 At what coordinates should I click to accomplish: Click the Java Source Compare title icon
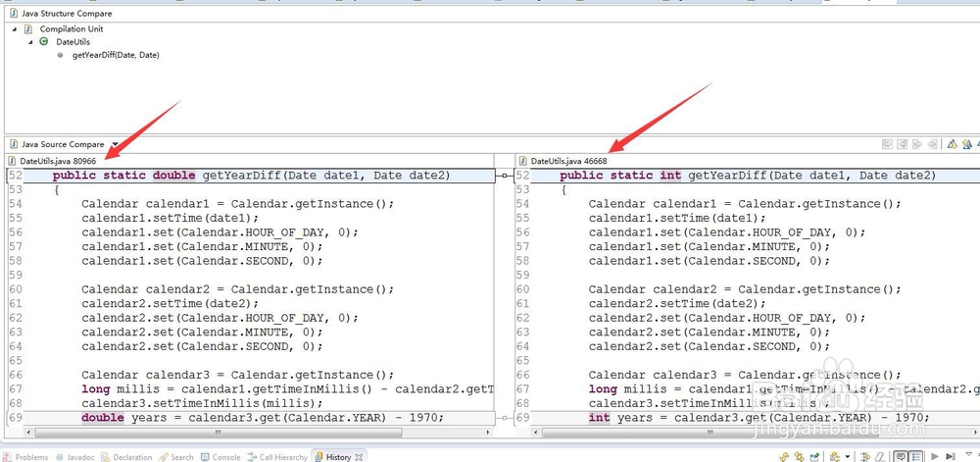(13, 144)
